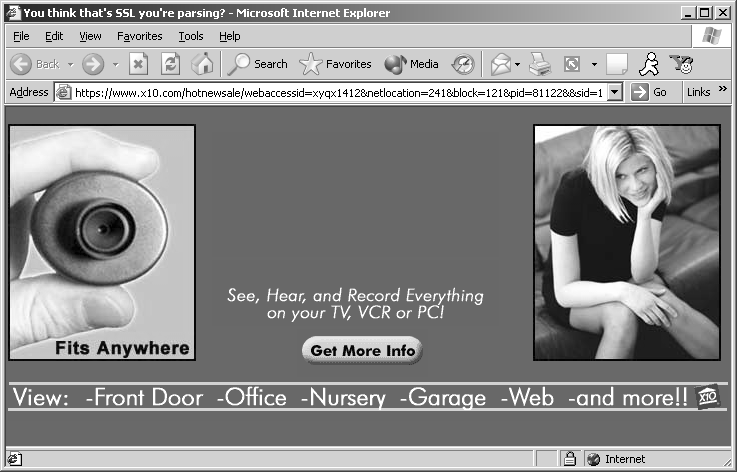The image size is (737, 472).
Task: Refresh the page with the Refresh icon
Action: pyautogui.click(x=170, y=64)
